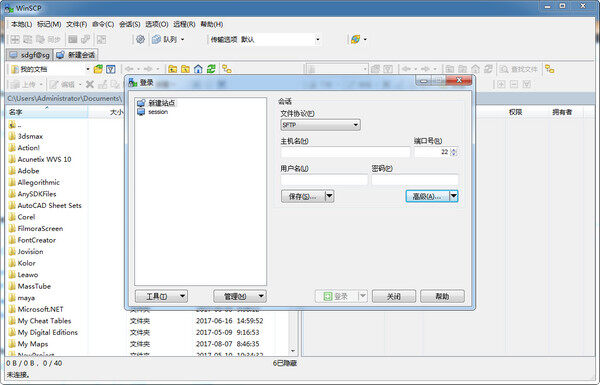Screen dimensions: 600x385
Task: Click the remote refresh icon
Action: click(x=488, y=69)
